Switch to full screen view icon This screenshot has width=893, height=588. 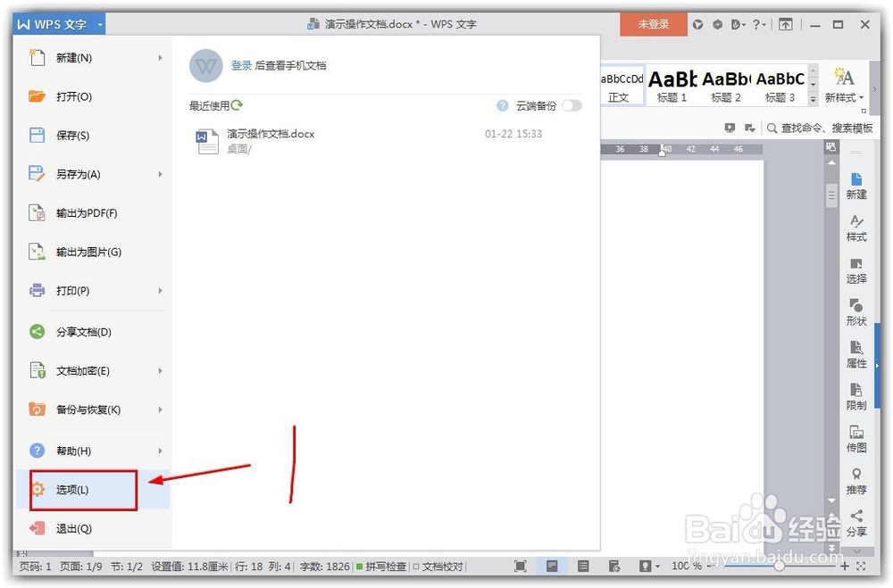click(520, 566)
